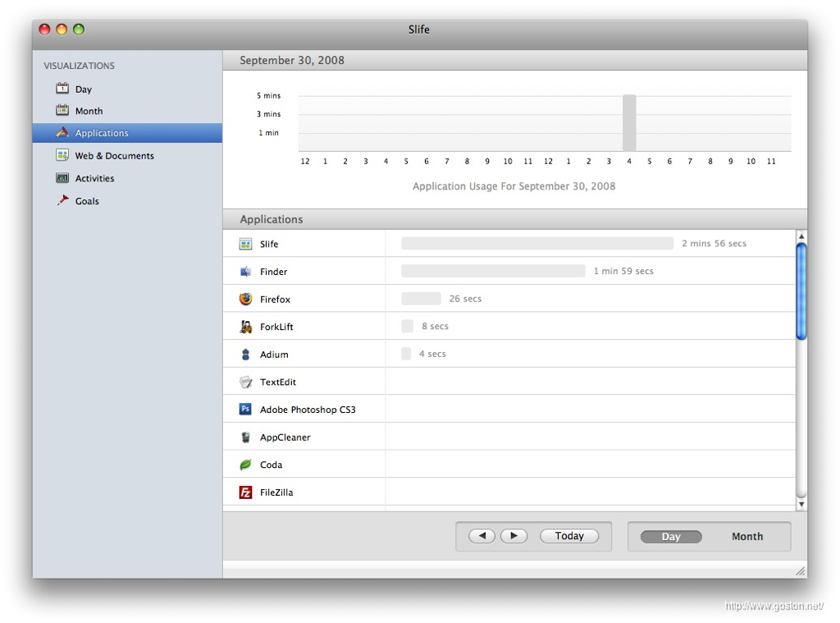Go to the previous day arrow
This screenshot has height=623, width=840.
tap(482, 536)
